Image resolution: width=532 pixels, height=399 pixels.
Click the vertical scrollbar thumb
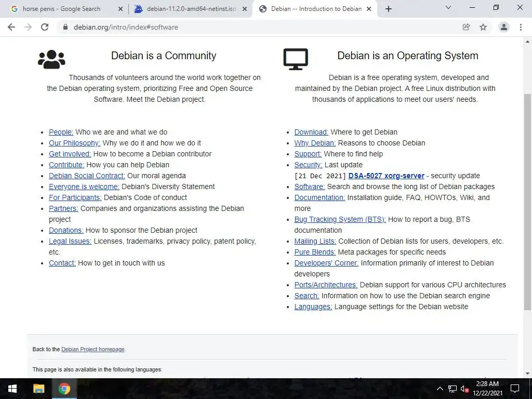528,202
